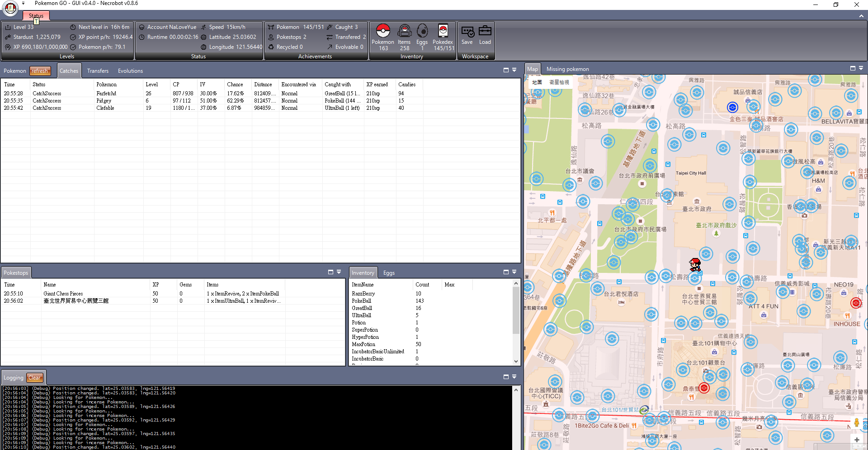The image size is (868, 450).
Task: Expand the Pokestops panel dropdown arrow
Action: [339, 272]
